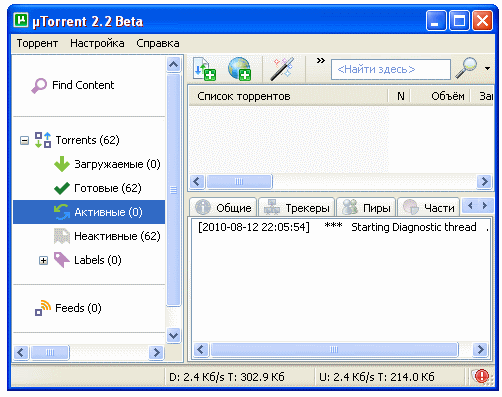Click the Torrents category arrows icon
This screenshot has height=397, width=502.
pos(43,140)
